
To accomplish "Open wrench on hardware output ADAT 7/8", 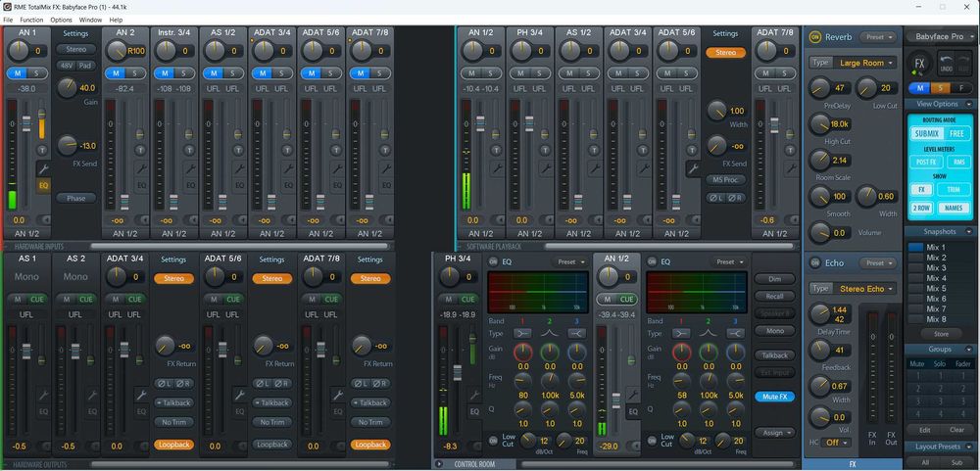I will [337, 395].
